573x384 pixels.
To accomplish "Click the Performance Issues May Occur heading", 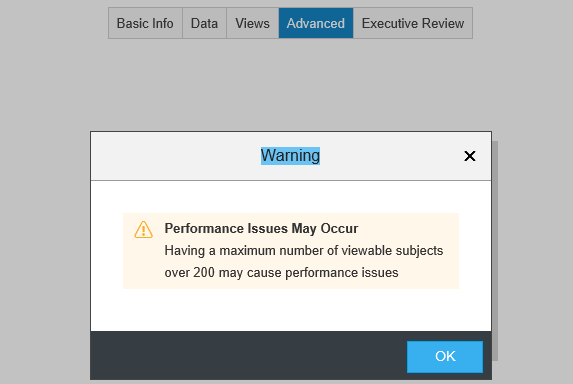I will [x=261, y=228].
